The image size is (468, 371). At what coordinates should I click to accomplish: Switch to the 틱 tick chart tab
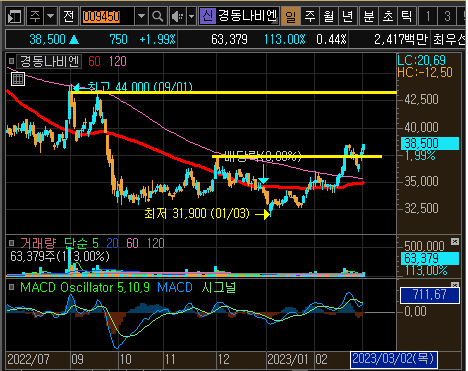click(407, 16)
